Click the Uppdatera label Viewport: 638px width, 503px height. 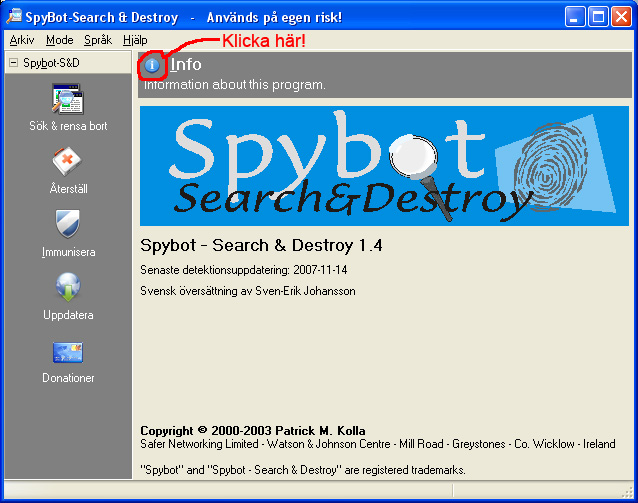coord(68,315)
